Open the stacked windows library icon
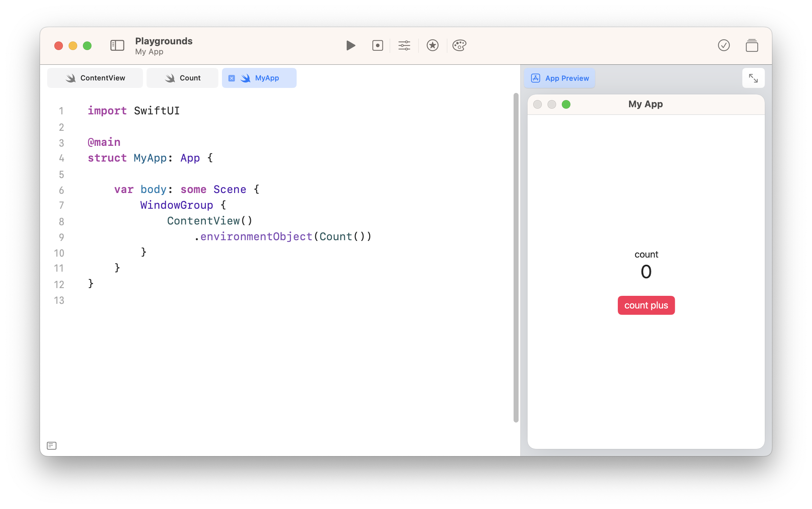Image resolution: width=812 pixels, height=509 pixels. (x=752, y=45)
